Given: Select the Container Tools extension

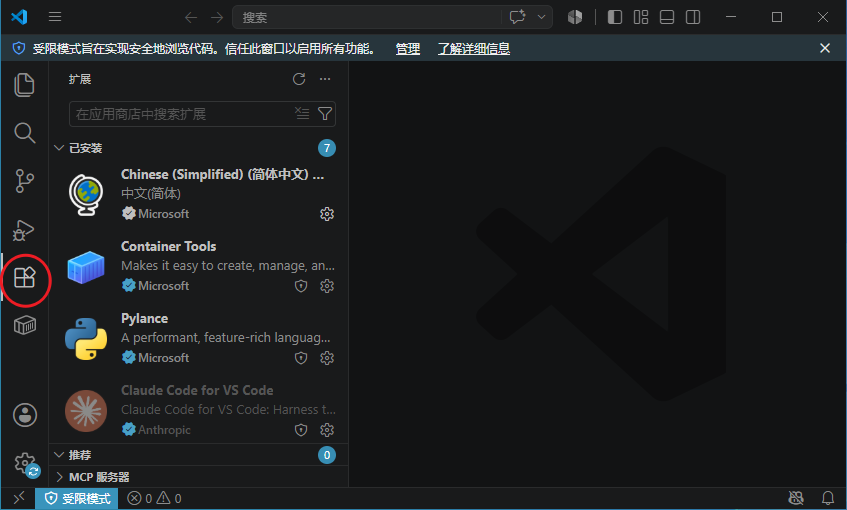Looking at the screenshot, I should (199, 266).
